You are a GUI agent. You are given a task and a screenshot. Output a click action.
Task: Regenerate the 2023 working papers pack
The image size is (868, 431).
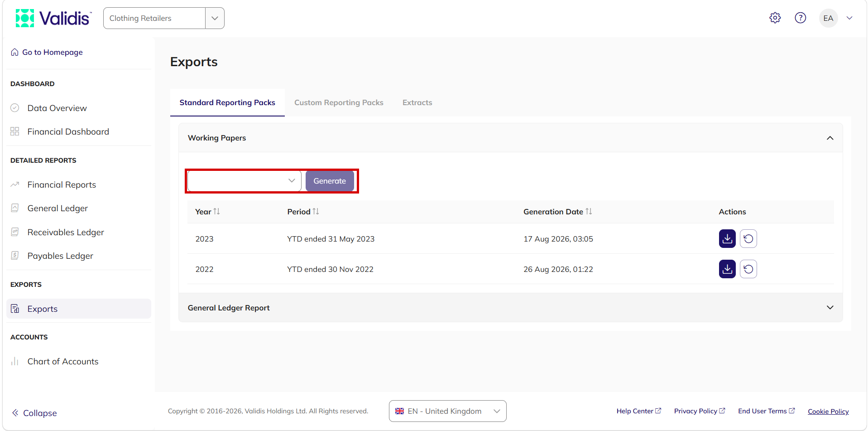coord(748,239)
